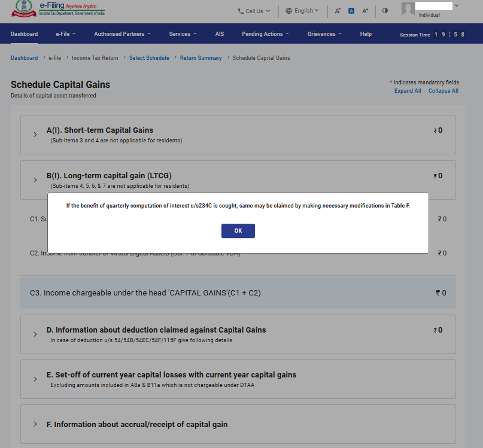Screen dimensions: 483x448
Task: Open the Call Us phone dropdown
Action: click(x=254, y=11)
